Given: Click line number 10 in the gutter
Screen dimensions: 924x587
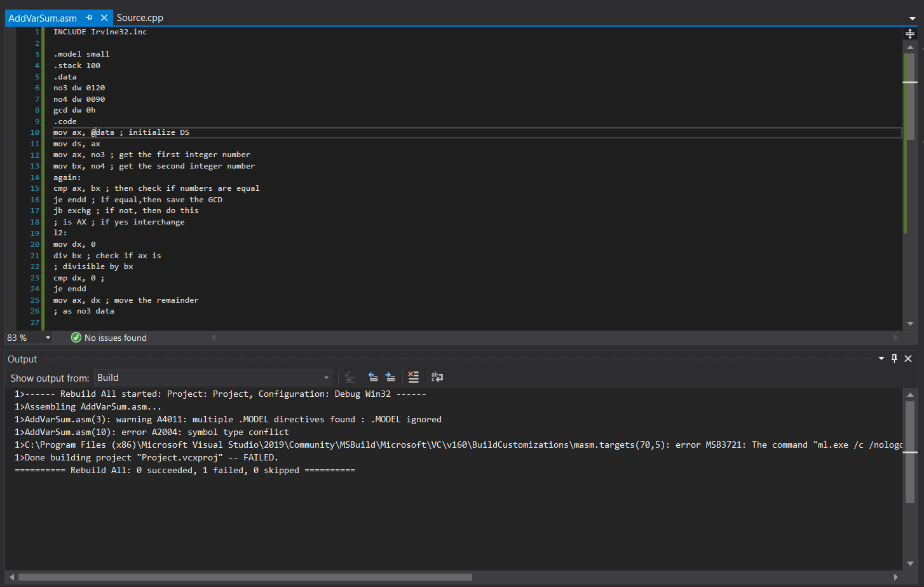Looking at the screenshot, I should 34,132.
